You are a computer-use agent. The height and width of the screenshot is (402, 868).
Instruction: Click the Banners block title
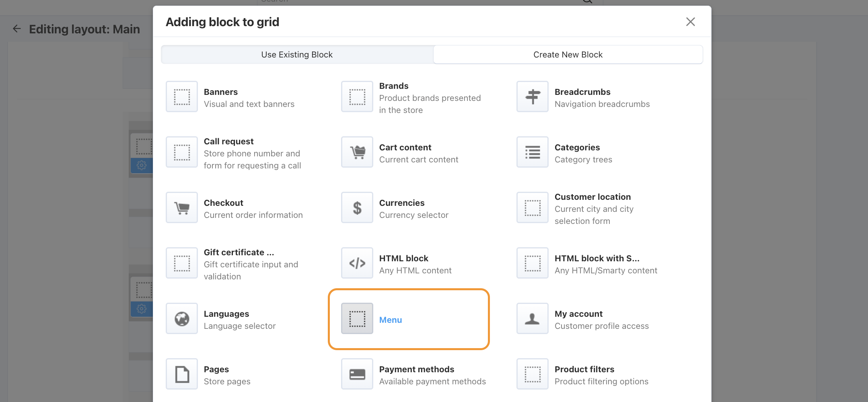[x=221, y=92]
